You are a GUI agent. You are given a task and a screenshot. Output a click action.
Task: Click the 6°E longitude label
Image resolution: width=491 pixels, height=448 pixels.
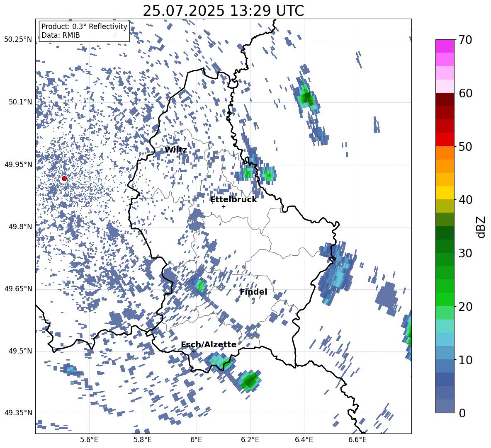click(196, 440)
